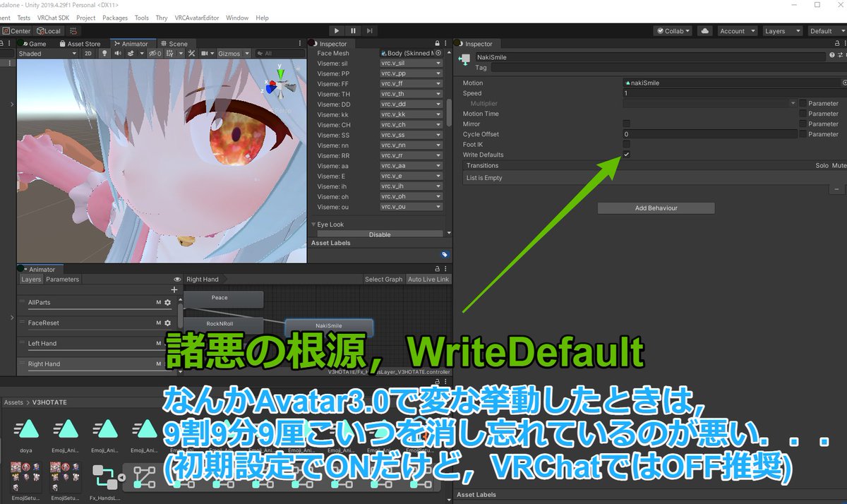Image resolution: width=847 pixels, height=504 pixels.
Task: Click the nakiSmile Motion field
Action: click(732, 83)
